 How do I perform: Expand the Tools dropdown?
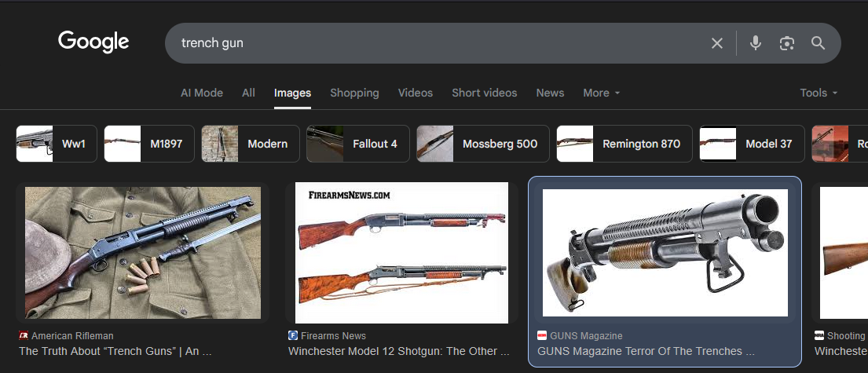[819, 93]
